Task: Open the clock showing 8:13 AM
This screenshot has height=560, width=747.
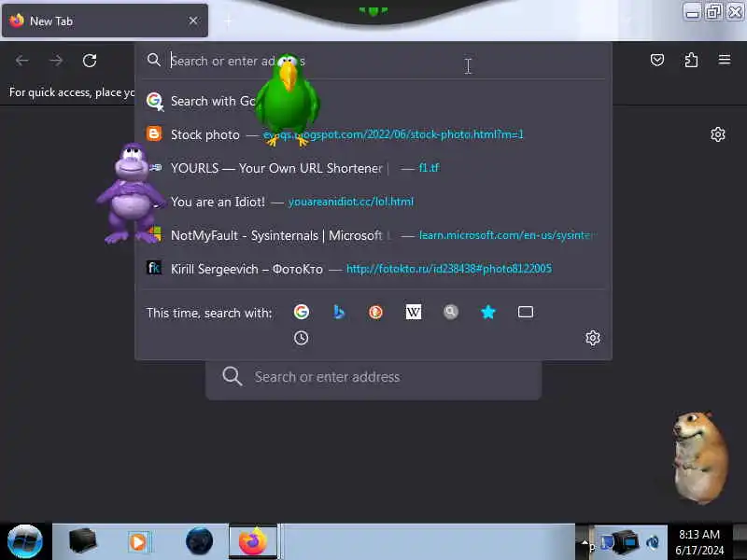Action: (x=699, y=542)
